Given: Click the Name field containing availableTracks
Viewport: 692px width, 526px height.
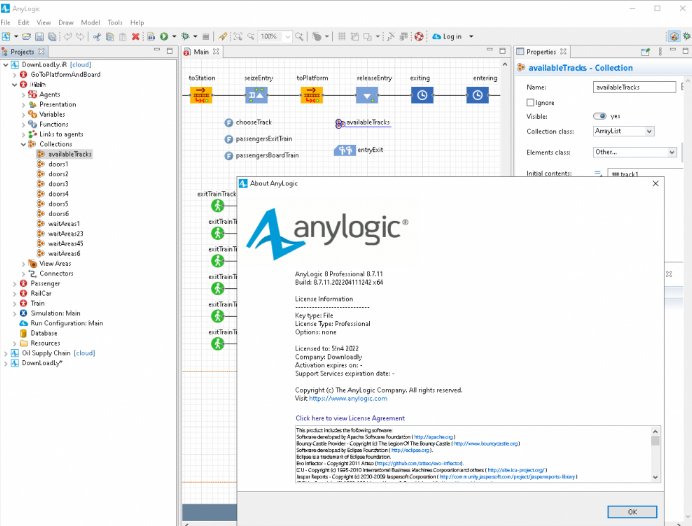Looking at the screenshot, I should pyautogui.click(x=634, y=87).
